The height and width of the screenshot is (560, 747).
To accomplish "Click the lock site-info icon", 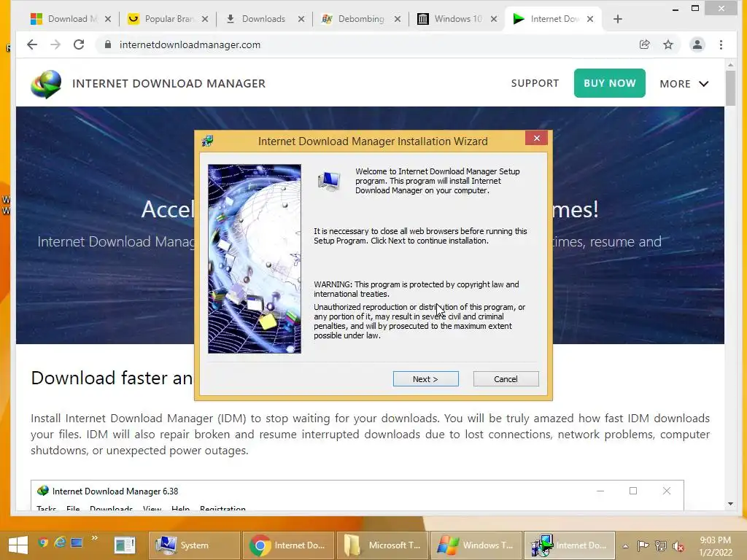I will (108, 44).
